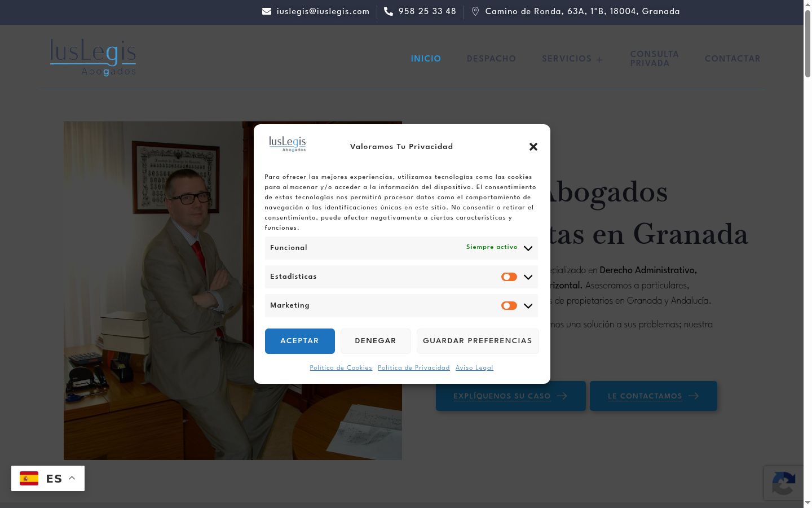Click the Camino de Ronda address text
The image size is (812, 508).
click(582, 11)
